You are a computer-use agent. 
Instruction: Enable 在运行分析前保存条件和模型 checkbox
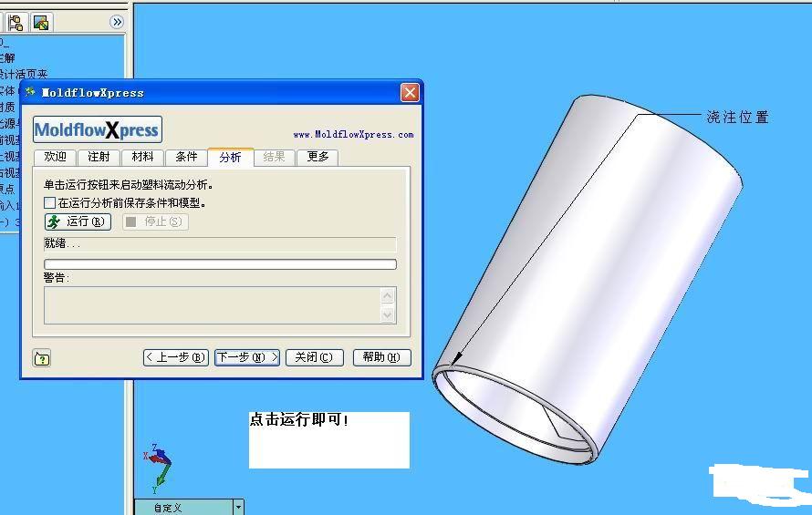[49, 203]
